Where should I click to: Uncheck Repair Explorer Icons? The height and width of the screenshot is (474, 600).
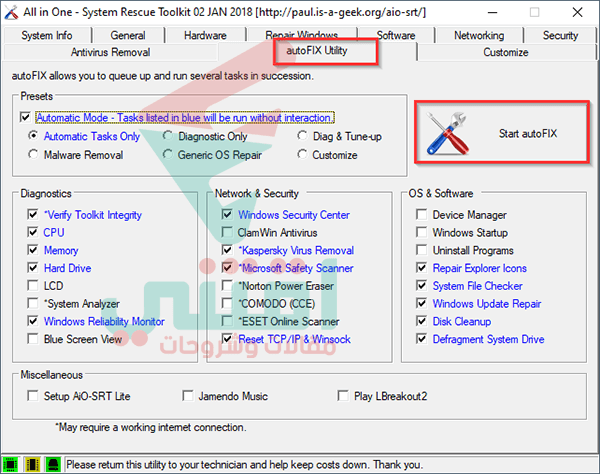(422, 267)
